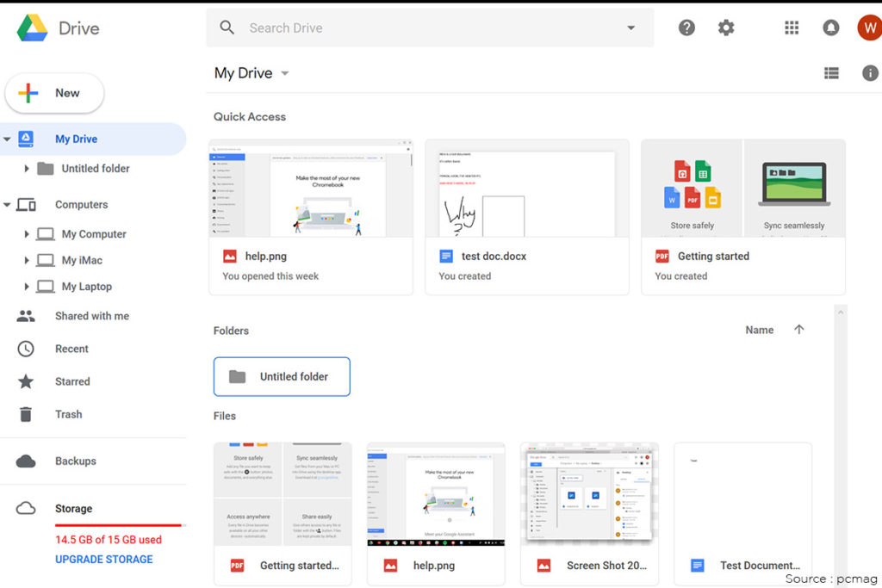Open the Quick Access help.png thumbnail

(311, 189)
